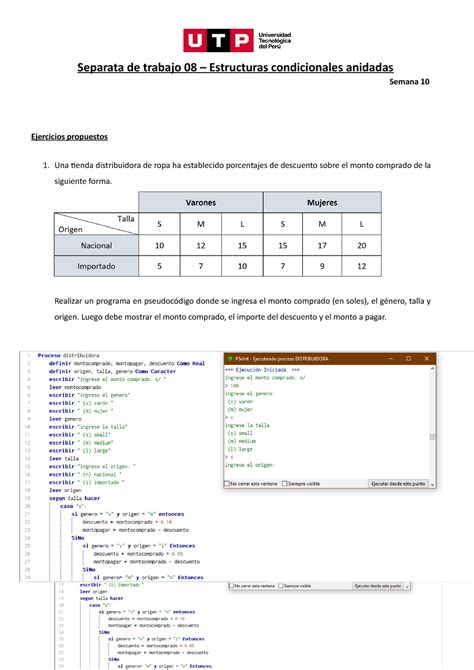Click the Importado cell with value 12

click(362, 266)
